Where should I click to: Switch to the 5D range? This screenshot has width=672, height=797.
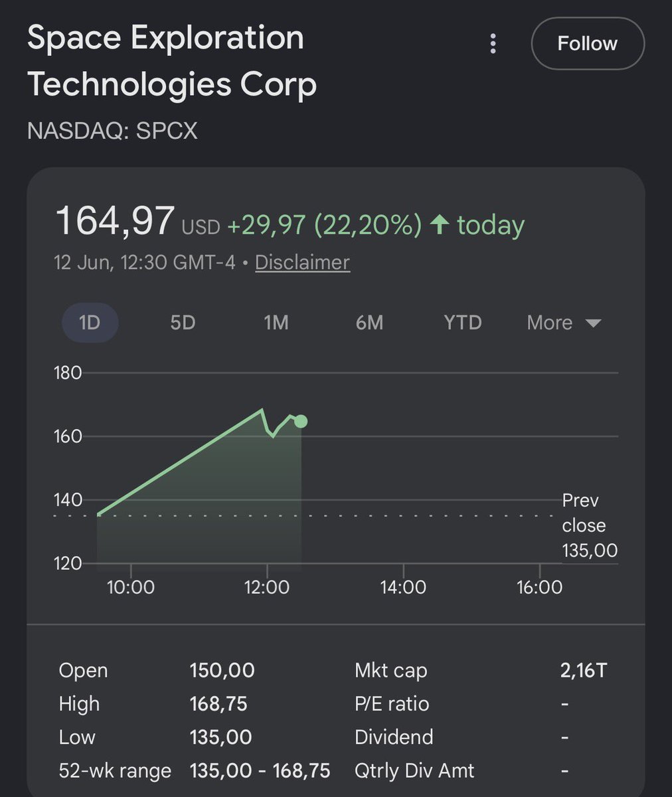pos(183,323)
